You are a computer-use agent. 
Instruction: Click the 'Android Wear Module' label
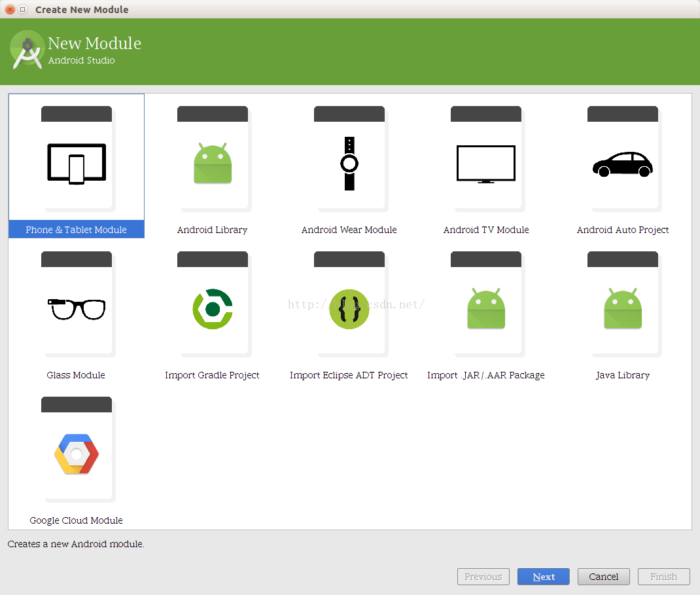(349, 230)
